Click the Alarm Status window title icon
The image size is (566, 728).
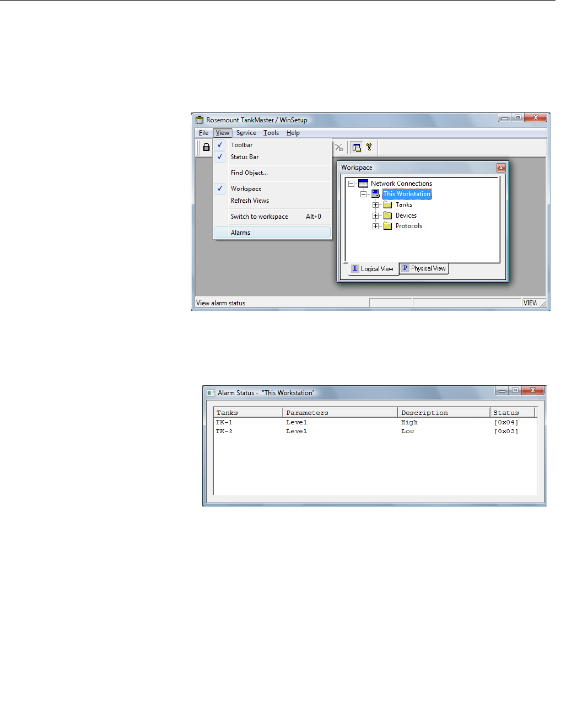click(211, 393)
